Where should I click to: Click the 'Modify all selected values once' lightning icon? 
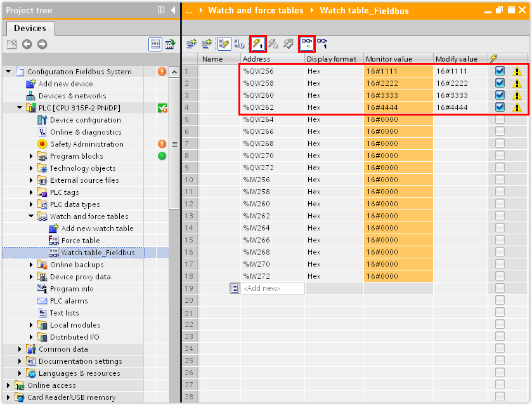pos(257,44)
